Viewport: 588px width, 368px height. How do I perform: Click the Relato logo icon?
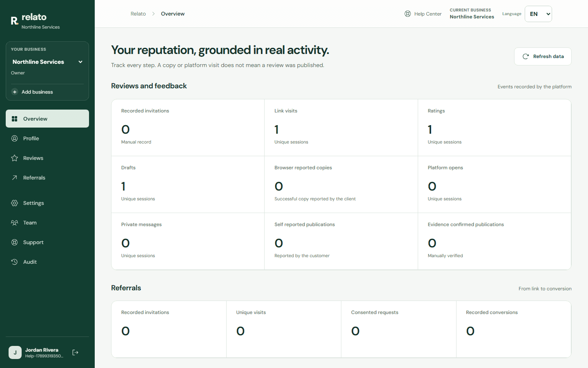coord(14,21)
